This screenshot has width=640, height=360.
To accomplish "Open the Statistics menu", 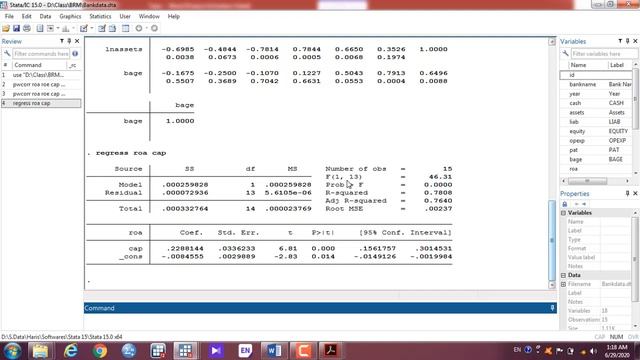I will pyautogui.click(x=100, y=16).
